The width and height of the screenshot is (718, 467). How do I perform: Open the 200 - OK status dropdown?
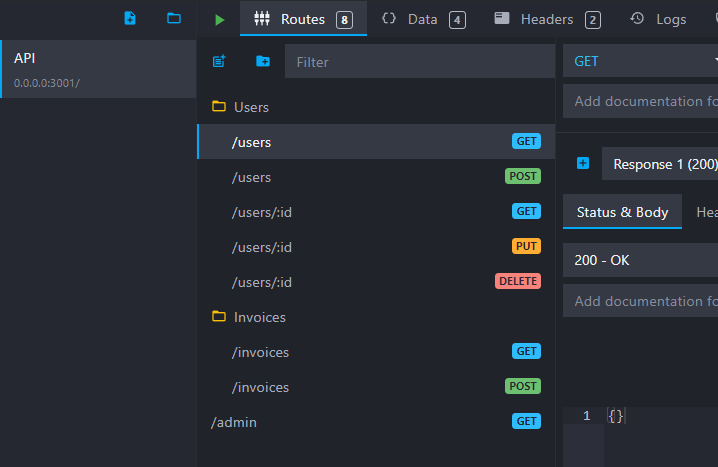pyautogui.click(x=640, y=260)
